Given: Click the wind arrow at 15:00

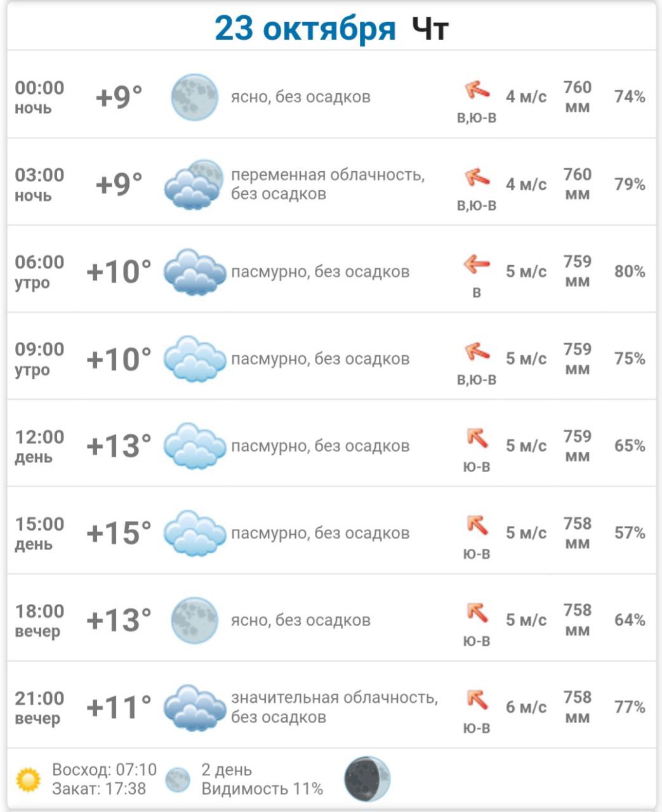Looking at the screenshot, I should [477, 525].
